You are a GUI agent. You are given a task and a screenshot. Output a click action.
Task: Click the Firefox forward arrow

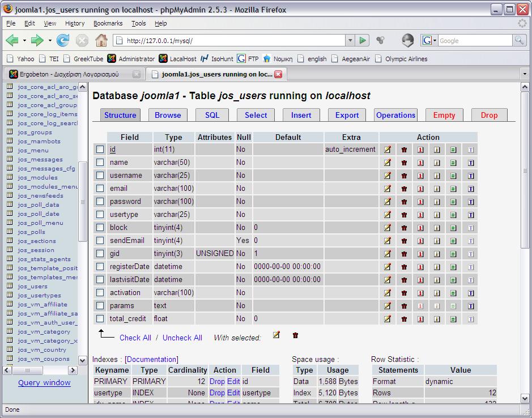(x=37, y=40)
